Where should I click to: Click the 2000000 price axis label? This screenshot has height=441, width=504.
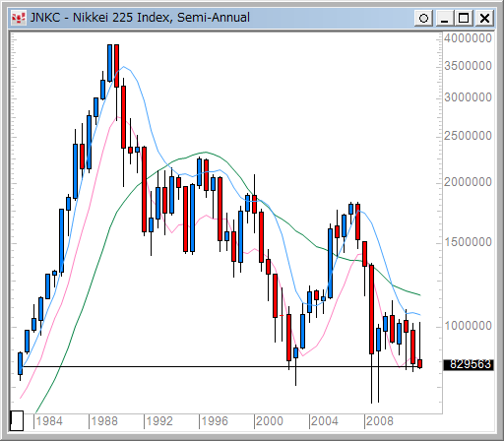(468, 182)
